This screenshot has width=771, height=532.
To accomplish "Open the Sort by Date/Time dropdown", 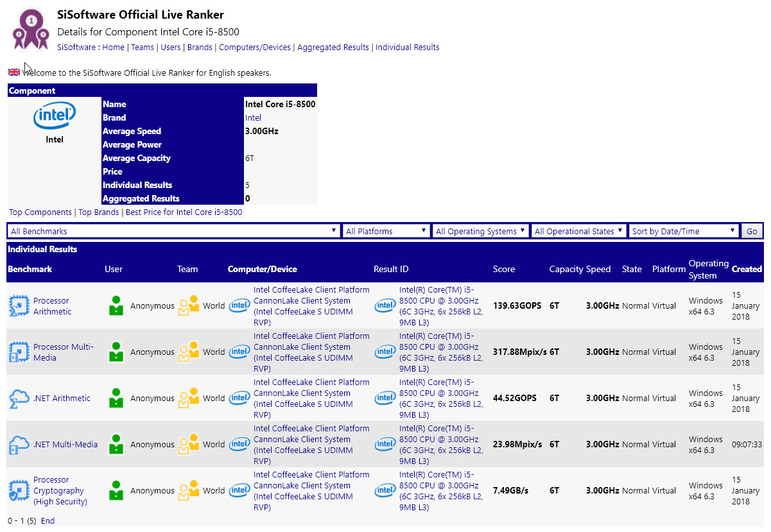I will 684,231.
